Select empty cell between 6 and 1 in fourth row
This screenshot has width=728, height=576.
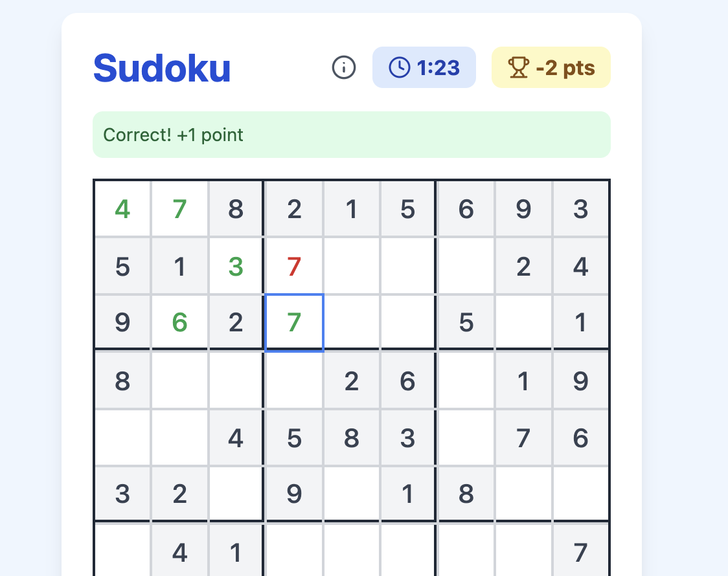click(466, 381)
